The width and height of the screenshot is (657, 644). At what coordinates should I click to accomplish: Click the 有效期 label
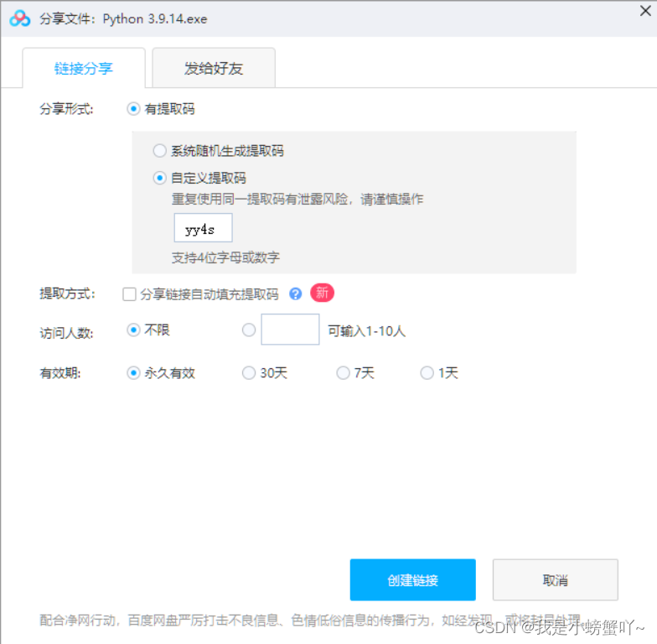pyautogui.click(x=60, y=372)
